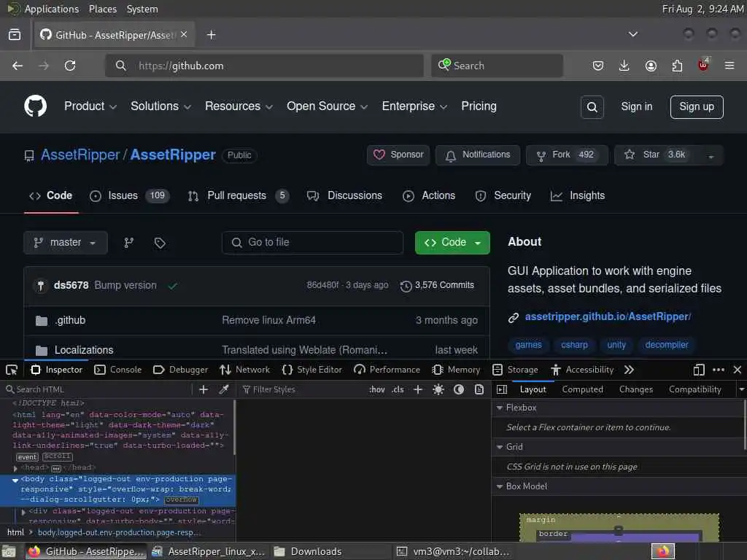Image resolution: width=747 pixels, height=560 pixels.
Task: Expand the Resources navigation dropdown
Action: click(239, 106)
